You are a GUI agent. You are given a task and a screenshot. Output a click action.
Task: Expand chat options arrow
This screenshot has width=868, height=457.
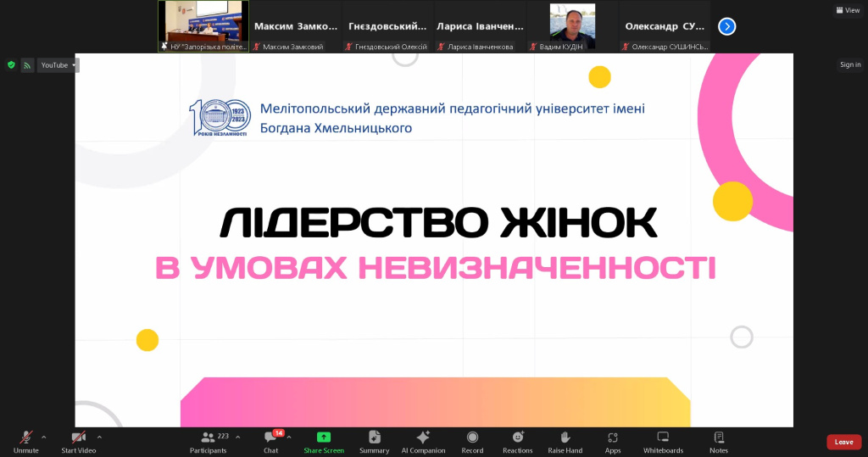(289, 437)
